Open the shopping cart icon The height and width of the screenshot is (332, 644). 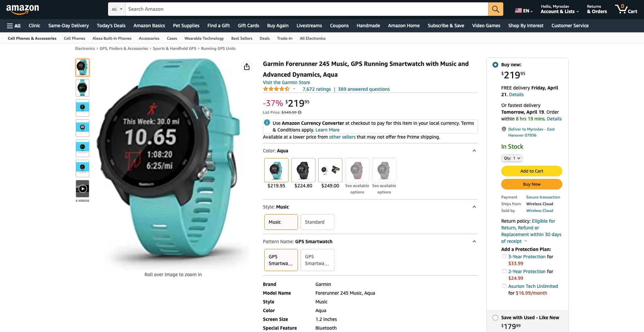[x=626, y=9]
